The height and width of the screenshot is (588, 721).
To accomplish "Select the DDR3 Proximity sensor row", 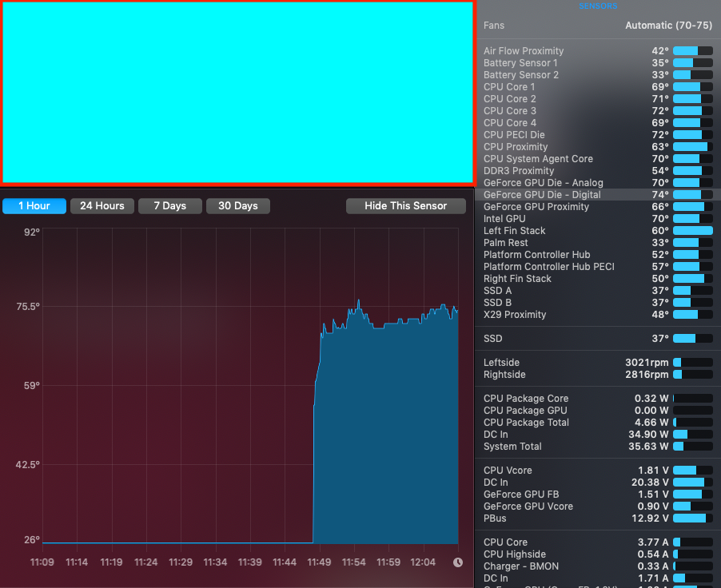I will pos(598,170).
